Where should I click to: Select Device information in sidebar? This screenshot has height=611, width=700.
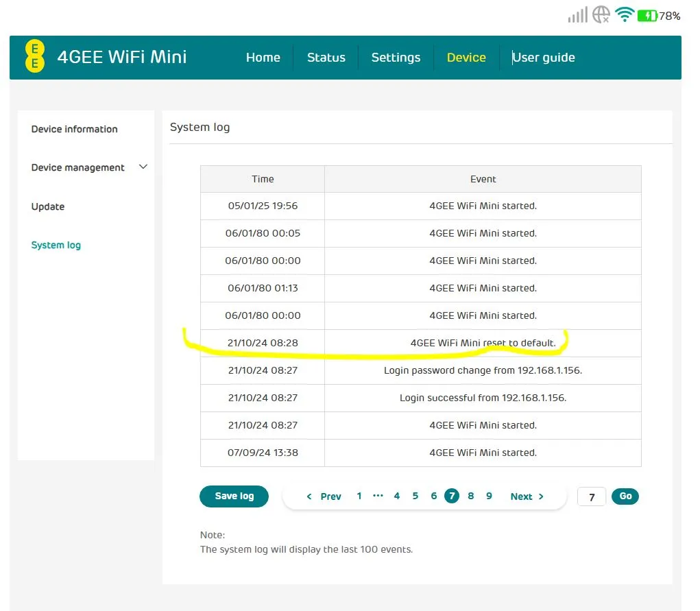(x=75, y=129)
